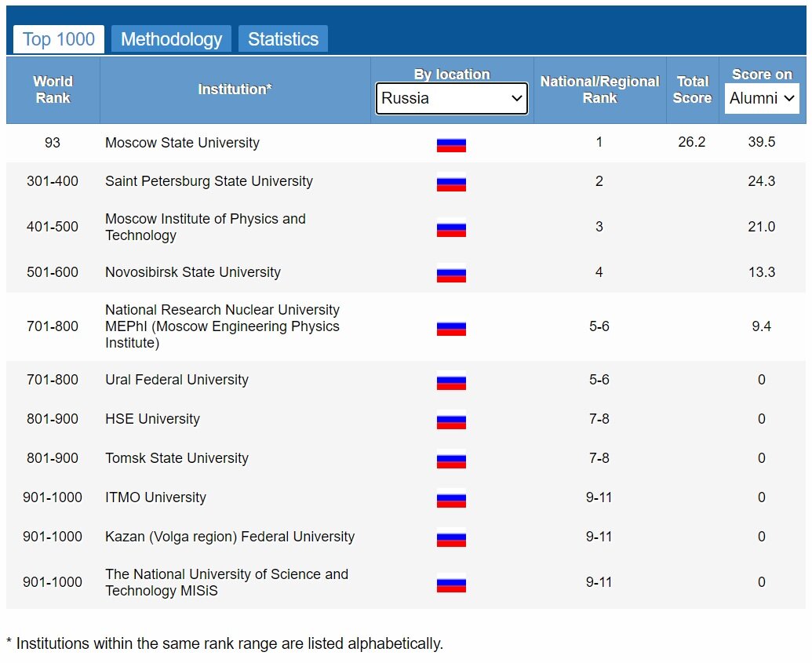Click flag icon in MISiS row
Image resolution: width=812 pixels, height=663 pixels.
pyautogui.click(x=451, y=583)
